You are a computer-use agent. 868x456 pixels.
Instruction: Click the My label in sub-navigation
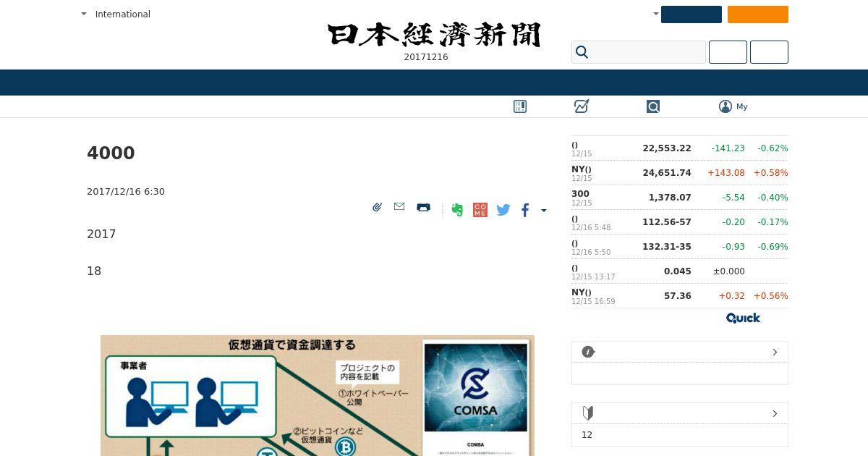click(742, 106)
